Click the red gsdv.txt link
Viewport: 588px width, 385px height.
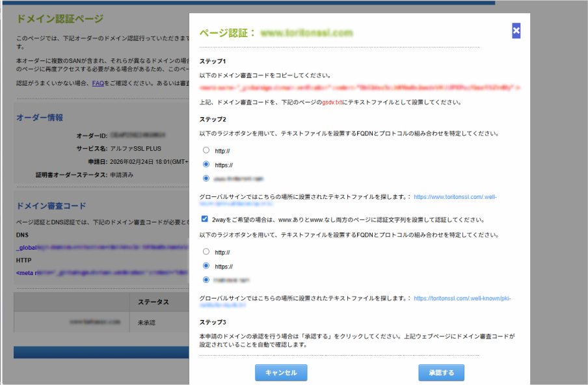pos(332,103)
